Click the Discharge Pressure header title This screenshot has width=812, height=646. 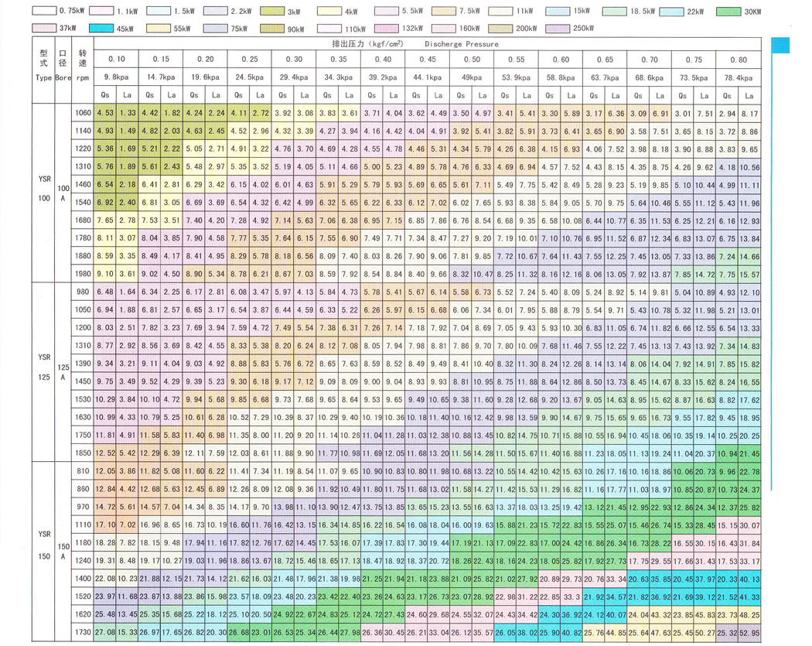coord(461,44)
